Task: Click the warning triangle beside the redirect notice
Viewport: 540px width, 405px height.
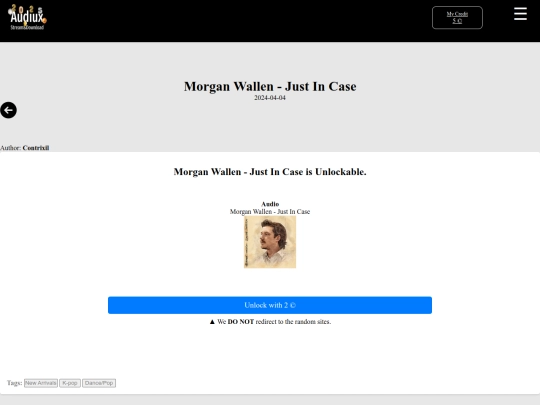Action: click(212, 322)
